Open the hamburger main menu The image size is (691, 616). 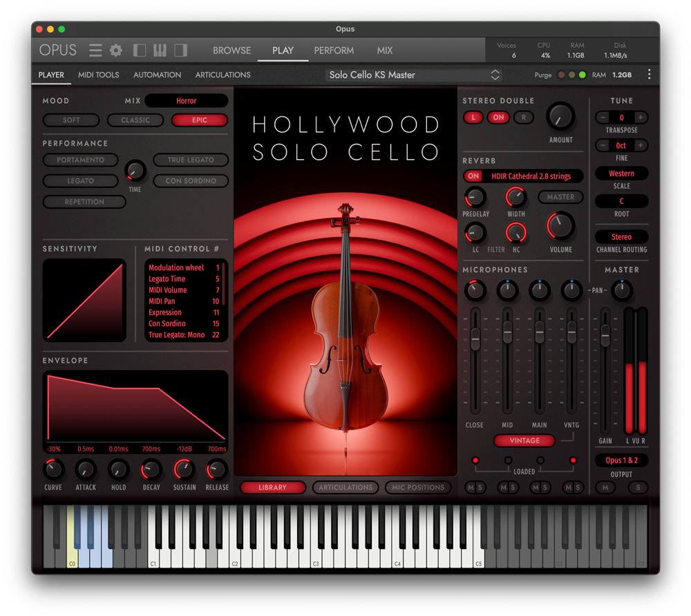95,50
